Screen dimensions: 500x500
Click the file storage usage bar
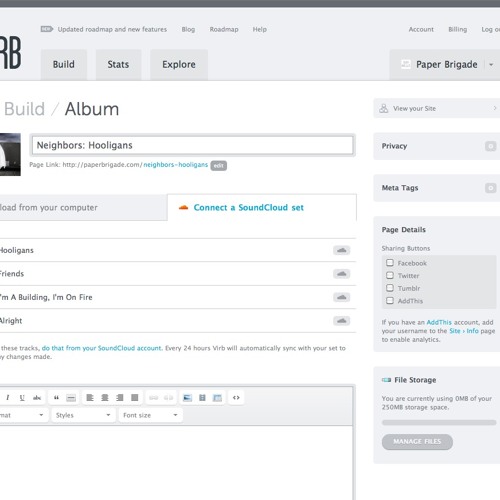click(x=439, y=423)
